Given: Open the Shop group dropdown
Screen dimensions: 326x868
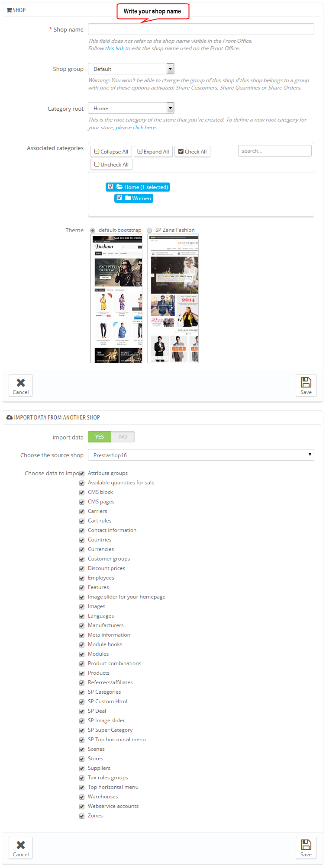Looking at the screenshot, I should point(131,69).
